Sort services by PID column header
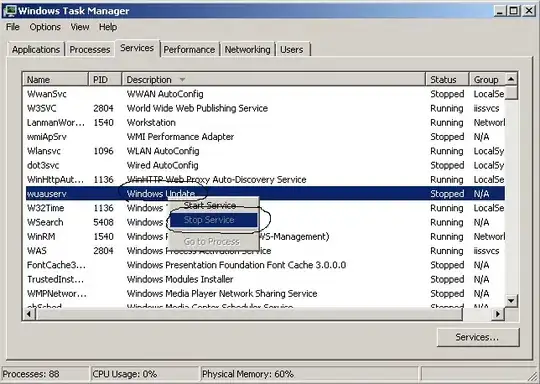Image resolution: width=540 pixels, height=384 pixels. [105, 80]
